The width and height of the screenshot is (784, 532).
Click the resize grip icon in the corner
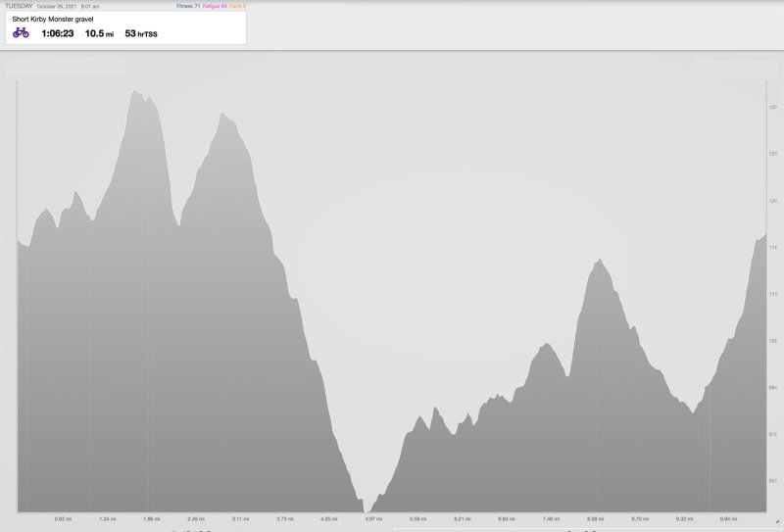(x=776, y=521)
